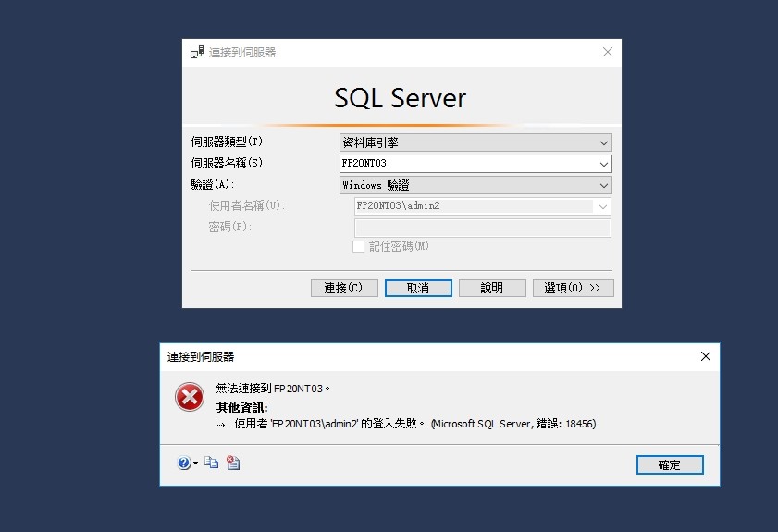Open the 伺服器類型 dropdown showing 資料庫引擎
This screenshot has width=778, height=532.
pos(475,142)
